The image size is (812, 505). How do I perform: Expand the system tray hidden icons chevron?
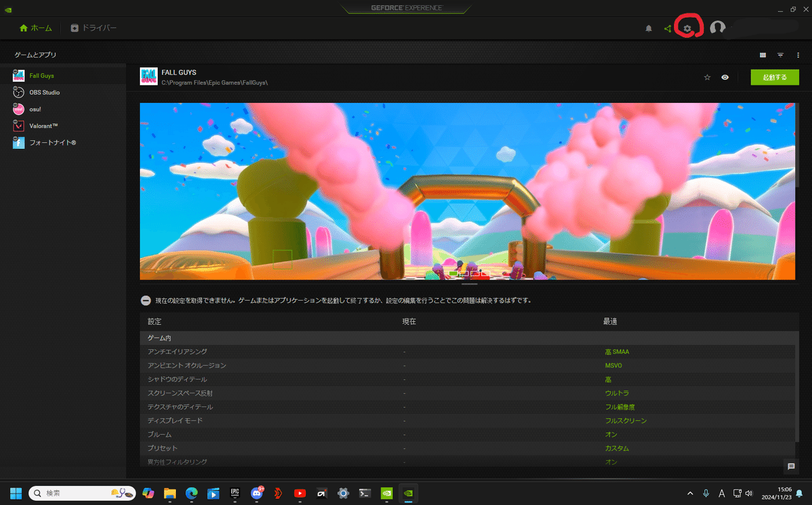[690, 493]
